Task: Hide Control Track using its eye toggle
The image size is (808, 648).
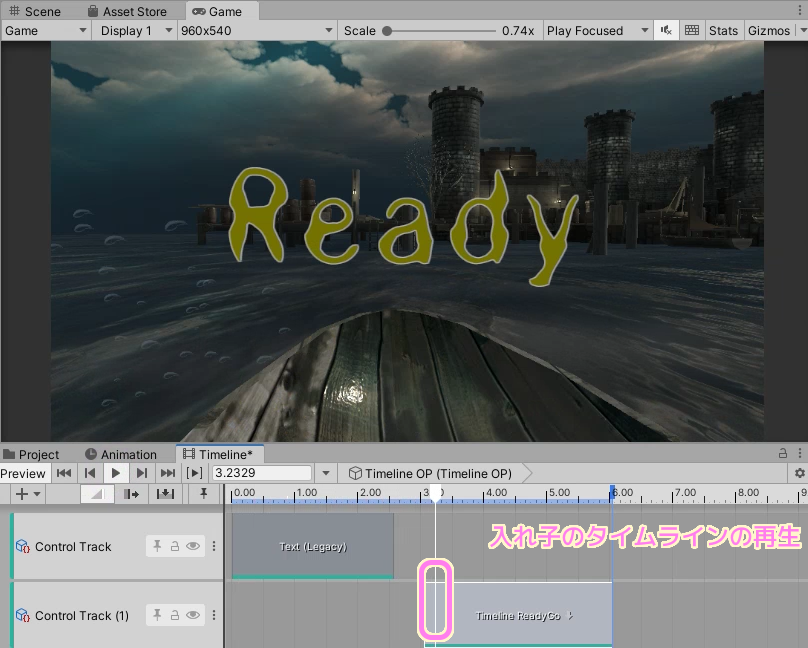Action: (192, 546)
